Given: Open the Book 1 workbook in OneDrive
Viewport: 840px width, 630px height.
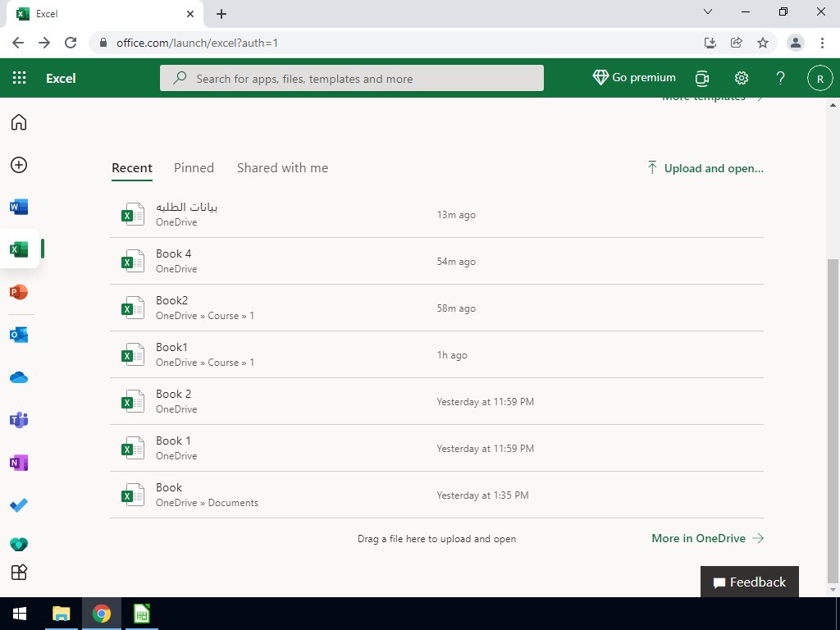Looking at the screenshot, I should [436, 448].
